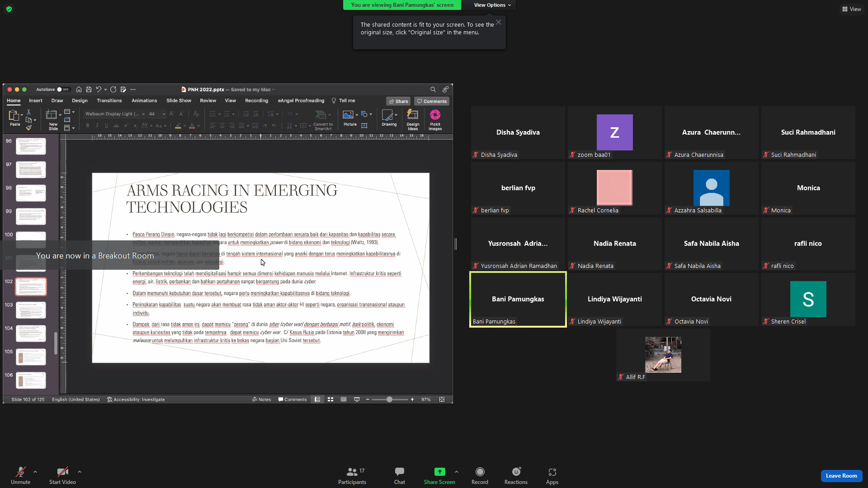868x488 pixels.
Task: Click the Pickit Images icon
Action: (435, 115)
